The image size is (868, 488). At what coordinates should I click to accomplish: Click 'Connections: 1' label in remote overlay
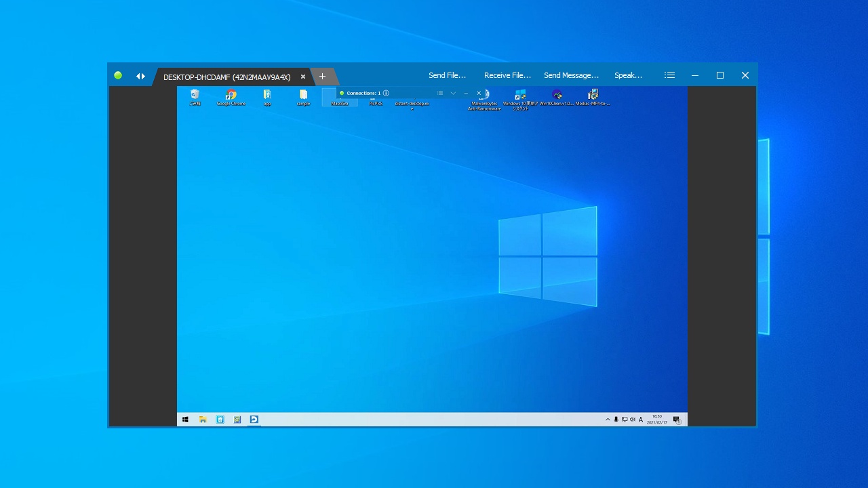coord(363,93)
